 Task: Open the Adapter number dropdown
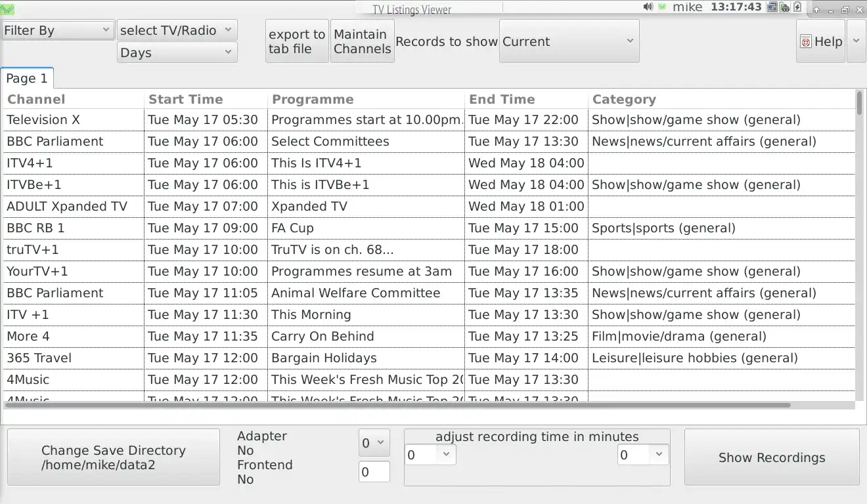tap(374, 443)
